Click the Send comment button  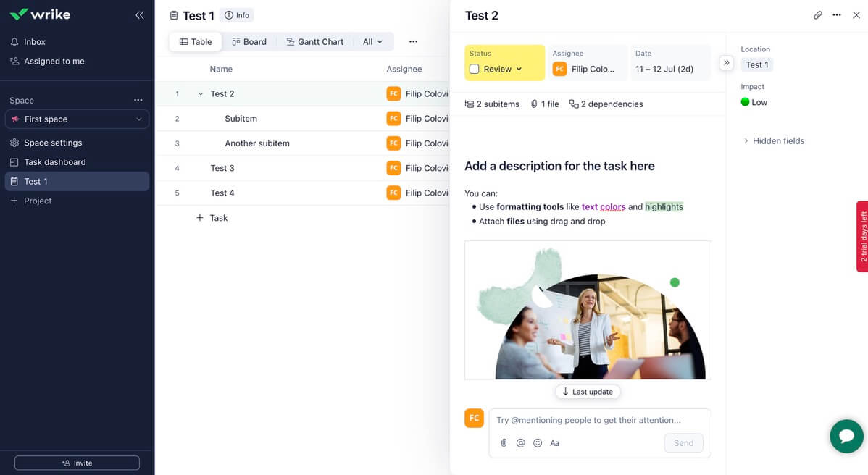(x=684, y=443)
